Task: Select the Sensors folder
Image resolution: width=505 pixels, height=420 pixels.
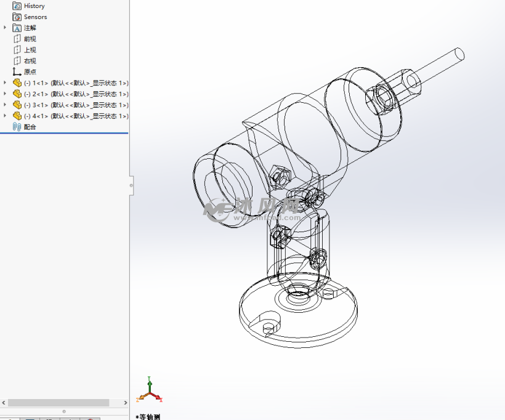Action: (35, 17)
